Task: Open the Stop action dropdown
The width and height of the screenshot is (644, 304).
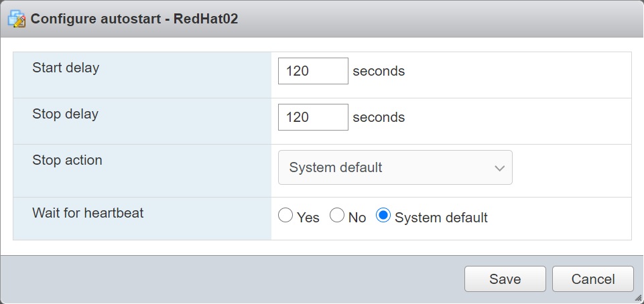Action: 395,167
